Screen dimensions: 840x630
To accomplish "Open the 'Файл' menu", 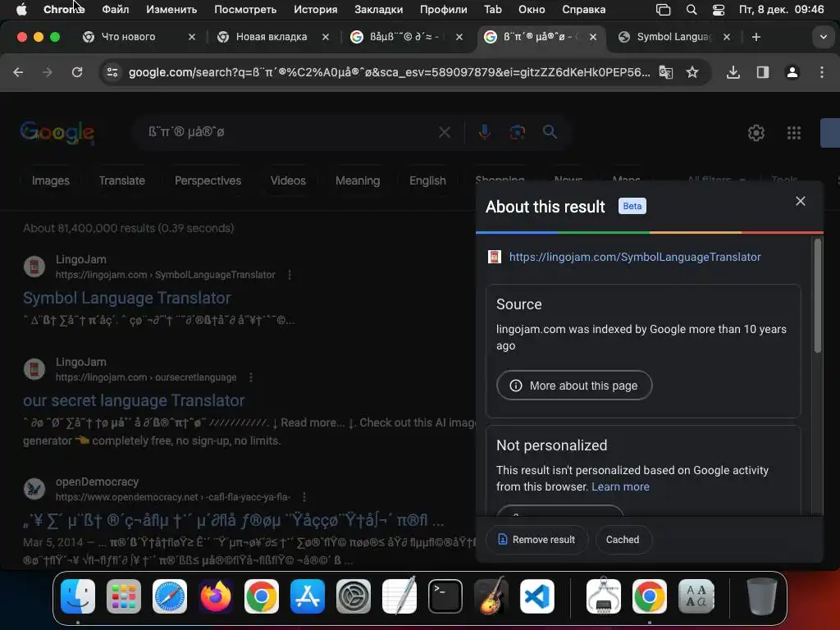I will click(115, 10).
